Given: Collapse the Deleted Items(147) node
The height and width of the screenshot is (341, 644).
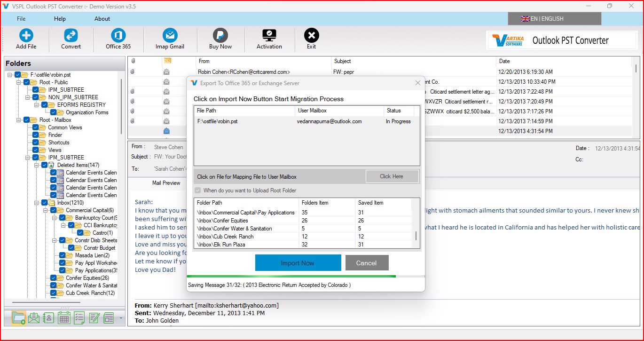Looking at the screenshot, I should click(x=37, y=165).
